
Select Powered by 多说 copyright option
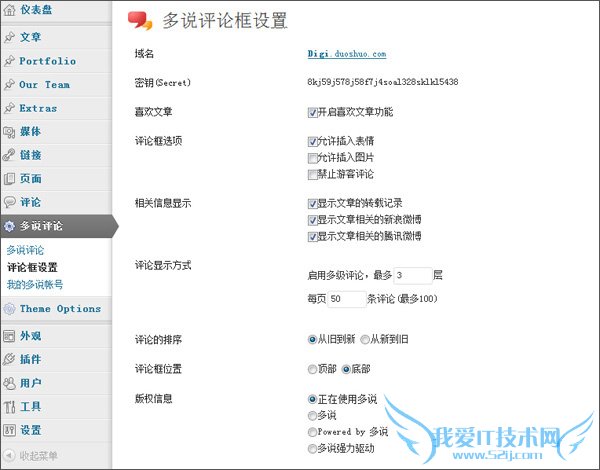(312, 432)
